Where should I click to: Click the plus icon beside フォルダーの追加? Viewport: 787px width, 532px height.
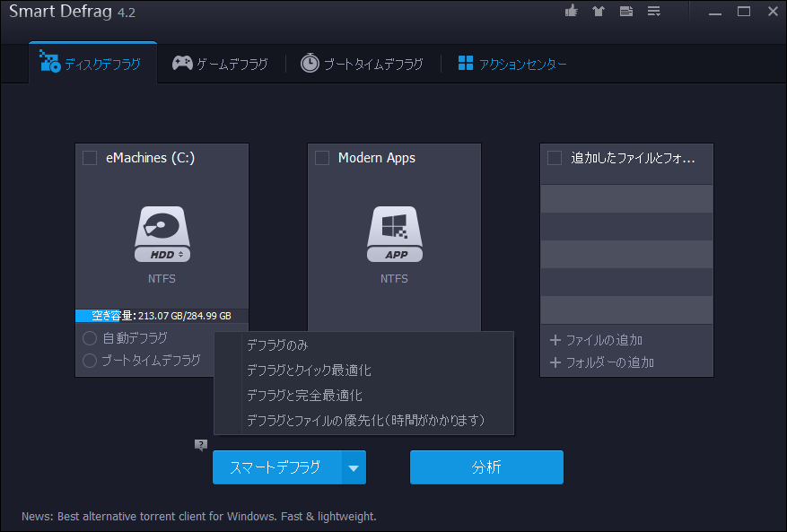coord(555,362)
